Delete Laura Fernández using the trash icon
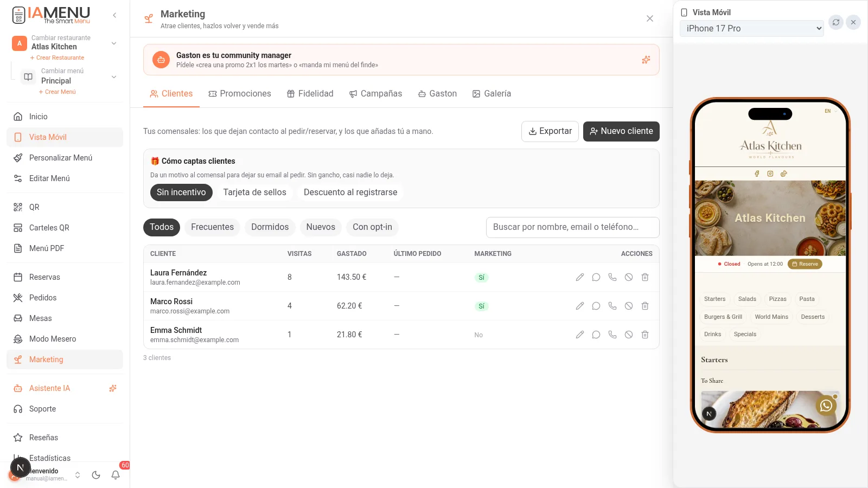868x488 pixels. [645, 277]
